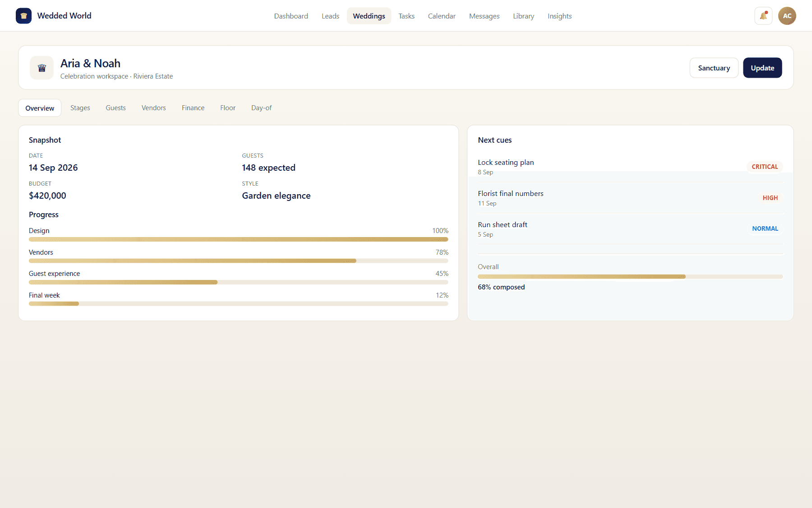The width and height of the screenshot is (812, 508).
Task: Open the Tasks nav item
Action: 406,16
